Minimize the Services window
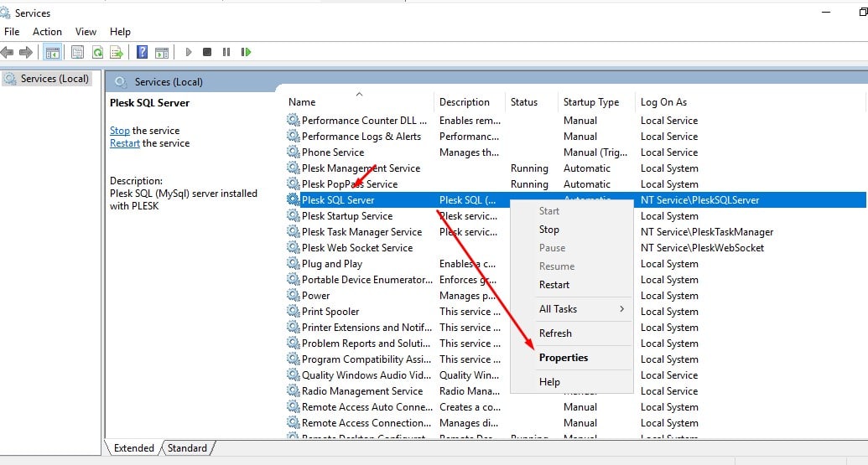 click(826, 13)
